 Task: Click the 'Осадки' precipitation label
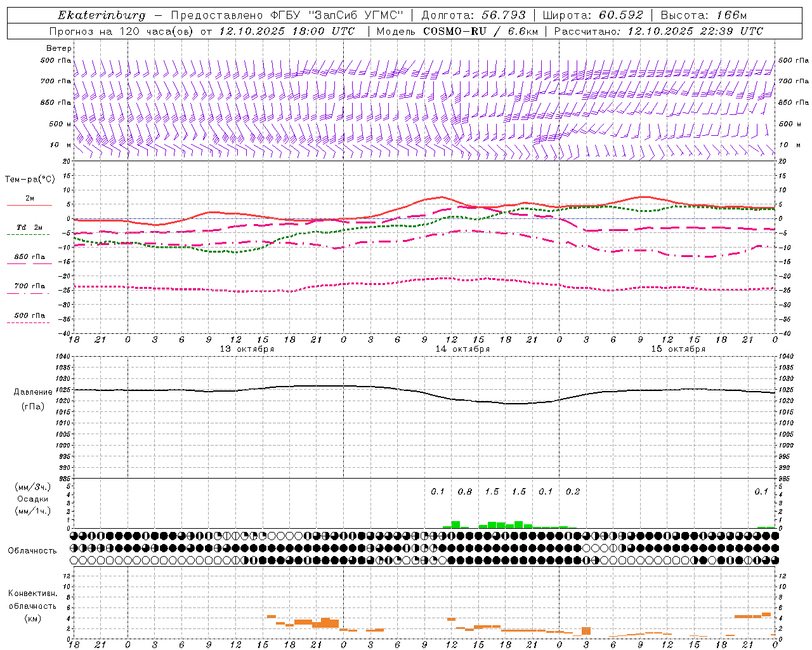coord(33,499)
